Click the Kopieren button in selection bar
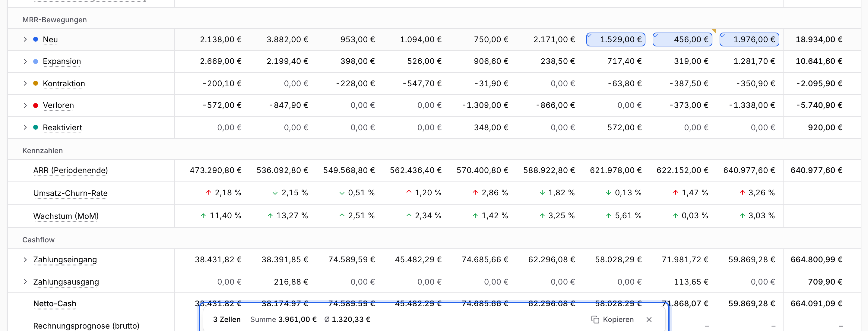 [613, 319]
